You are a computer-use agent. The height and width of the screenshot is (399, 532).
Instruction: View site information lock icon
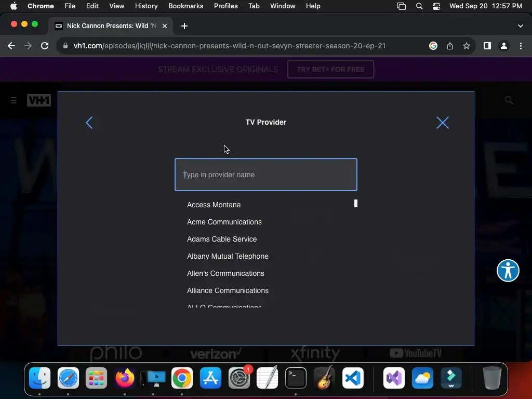coord(65,46)
